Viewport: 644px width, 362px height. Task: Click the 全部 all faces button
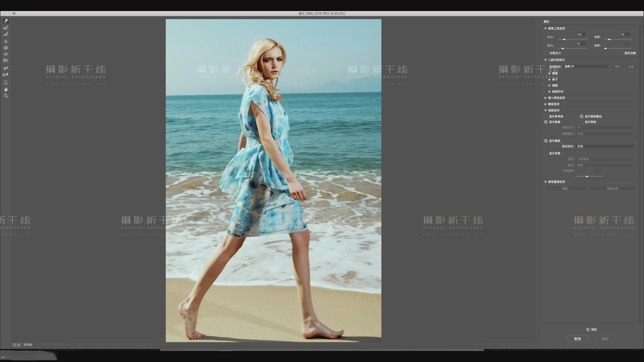click(x=631, y=67)
